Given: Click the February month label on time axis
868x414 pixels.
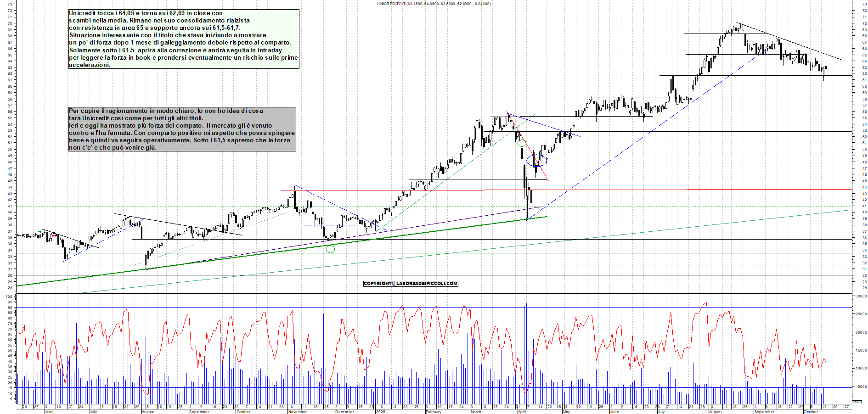Looking at the screenshot, I should (433, 412).
